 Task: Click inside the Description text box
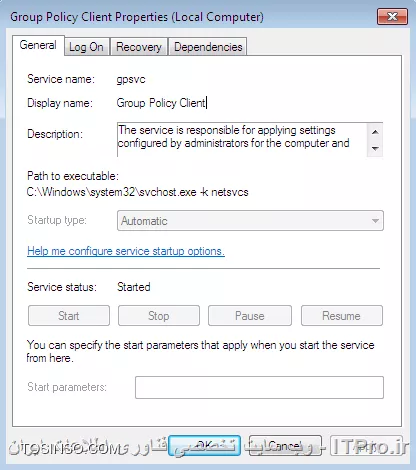tap(242, 139)
